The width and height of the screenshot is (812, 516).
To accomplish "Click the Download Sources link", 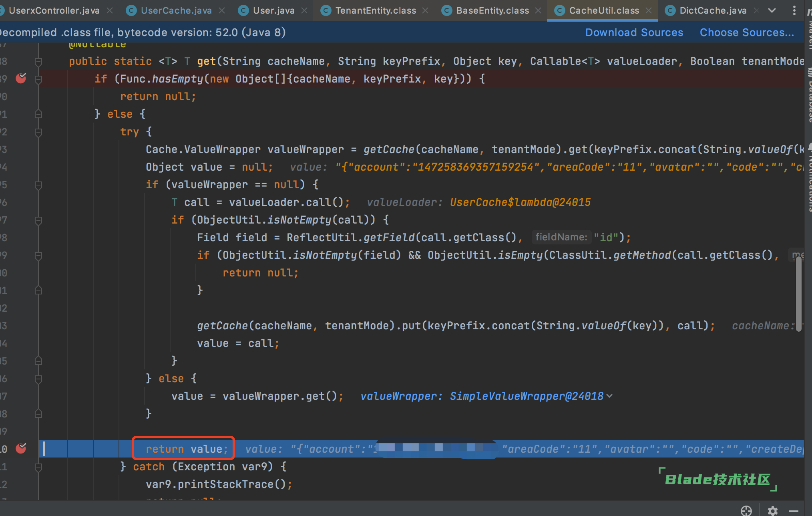I will coord(634,32).
